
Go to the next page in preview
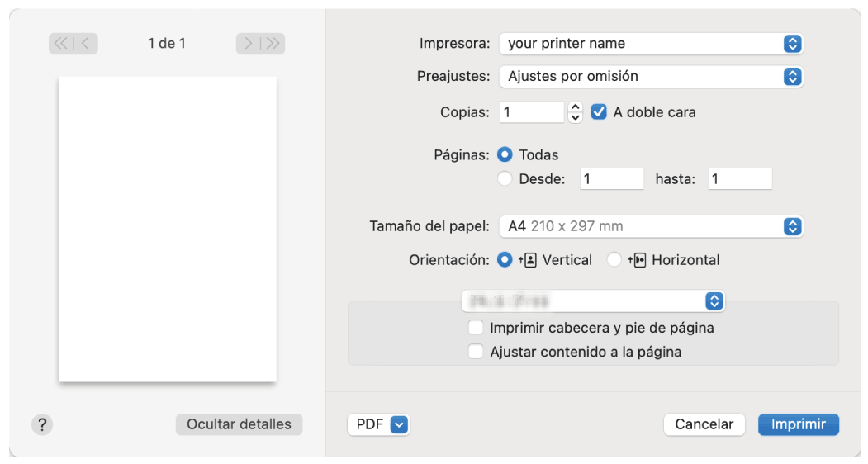248,44
